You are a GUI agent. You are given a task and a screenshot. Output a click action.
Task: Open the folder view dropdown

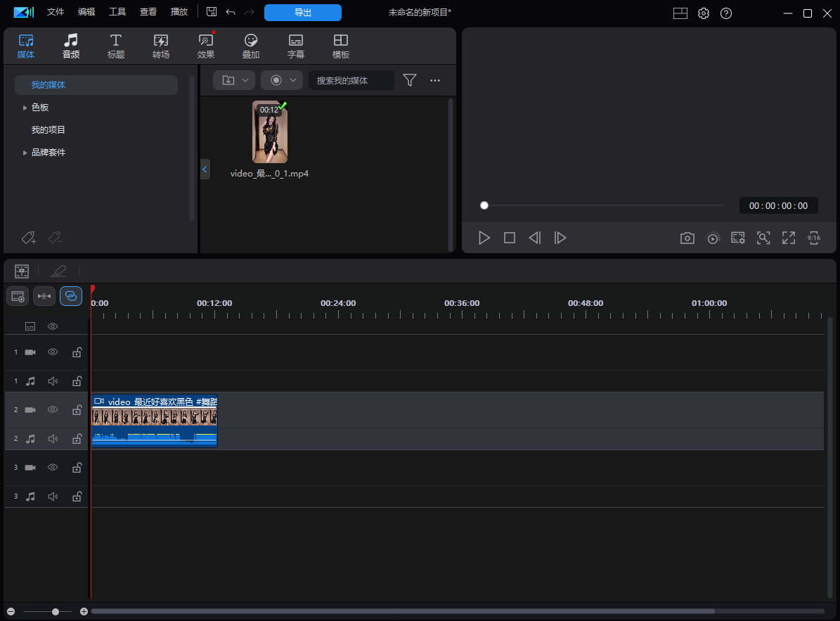point(233,79)
